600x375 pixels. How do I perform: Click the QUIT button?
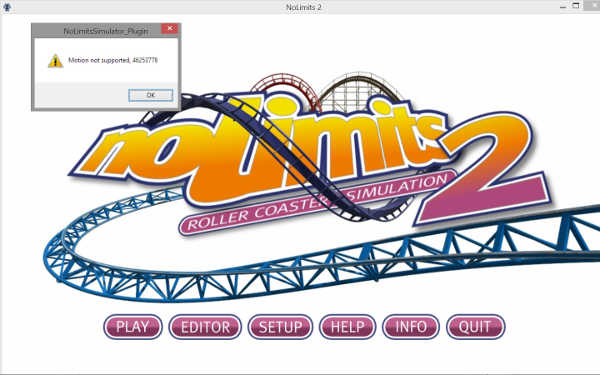tap(475, 327)
